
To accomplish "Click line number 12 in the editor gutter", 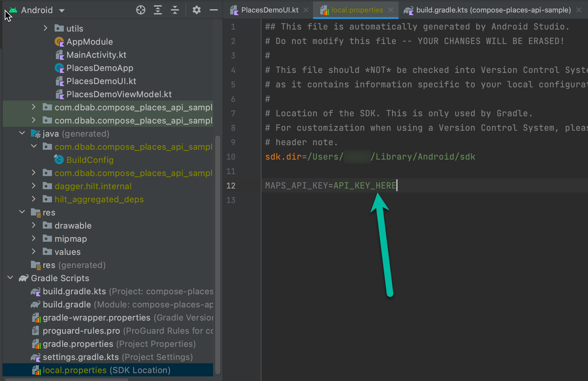I will (x=231, y=186).
